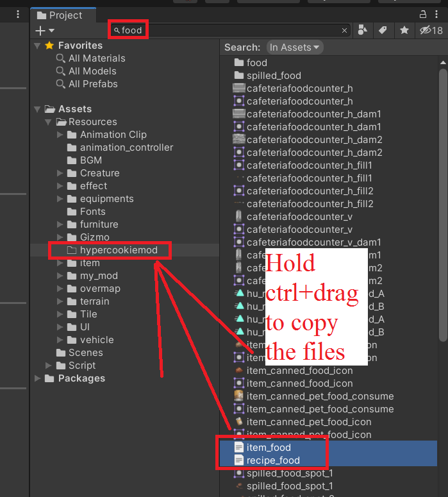Click the second item_canned_food_icon sprite icon
Screen dimensions: 448x497
[239, 383]
